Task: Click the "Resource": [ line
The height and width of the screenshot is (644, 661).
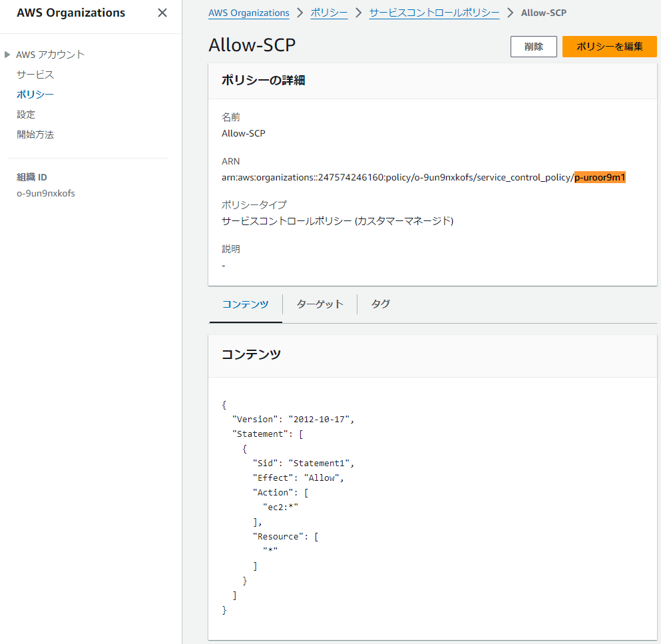Action: pos(286,537)
